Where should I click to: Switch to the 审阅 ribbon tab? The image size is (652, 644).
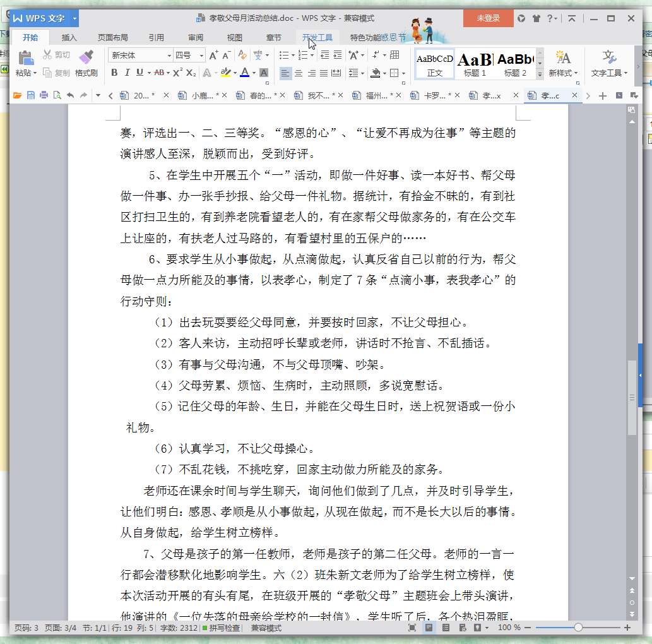[x=196, y=37]
